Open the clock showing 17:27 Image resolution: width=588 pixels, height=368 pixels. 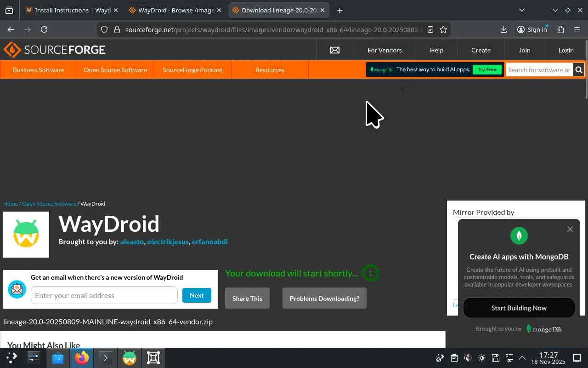548,358
